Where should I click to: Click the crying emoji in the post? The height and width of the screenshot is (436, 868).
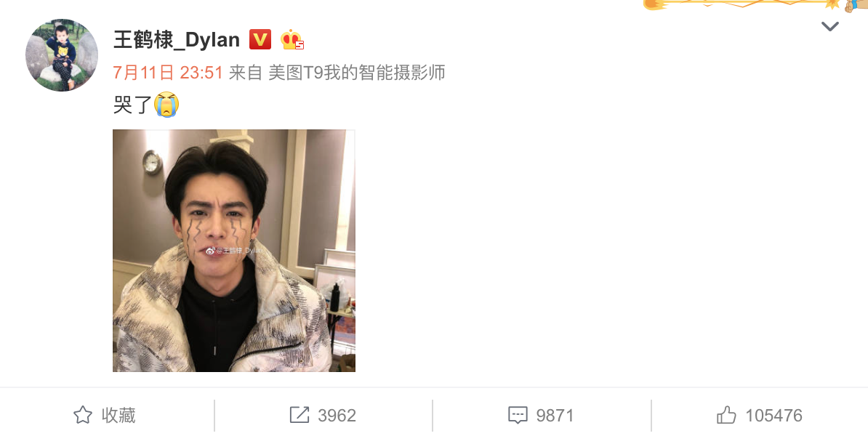click(x=166, y=104)
